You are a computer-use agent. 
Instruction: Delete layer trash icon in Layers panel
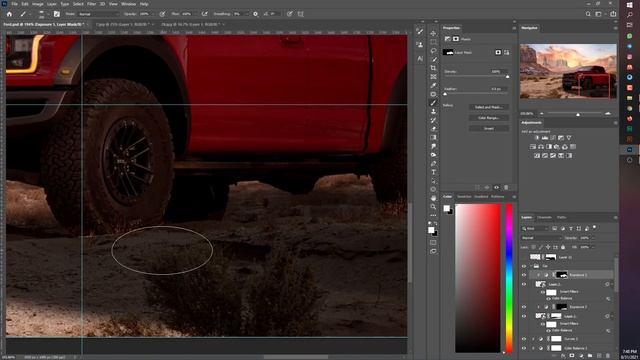pyautogui.click(x=608, y=356)
